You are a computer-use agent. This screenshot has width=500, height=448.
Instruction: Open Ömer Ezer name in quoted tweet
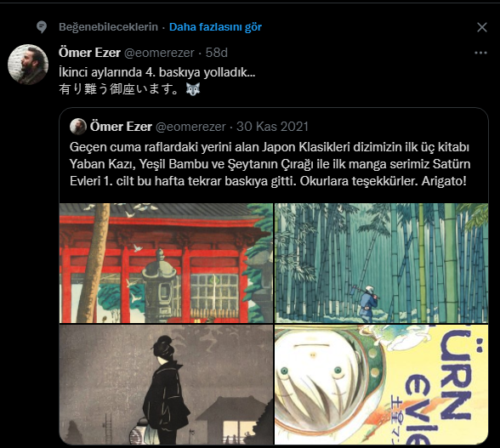(121, 127)
